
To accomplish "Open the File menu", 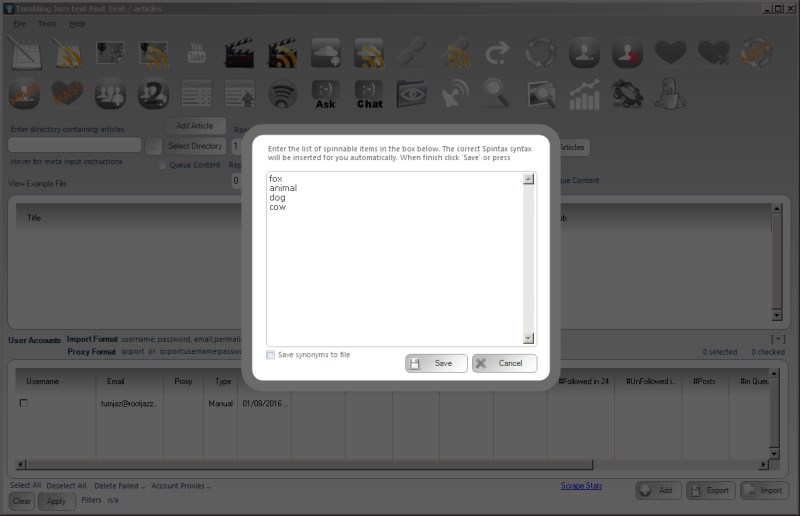I will (x=19, y=23).
